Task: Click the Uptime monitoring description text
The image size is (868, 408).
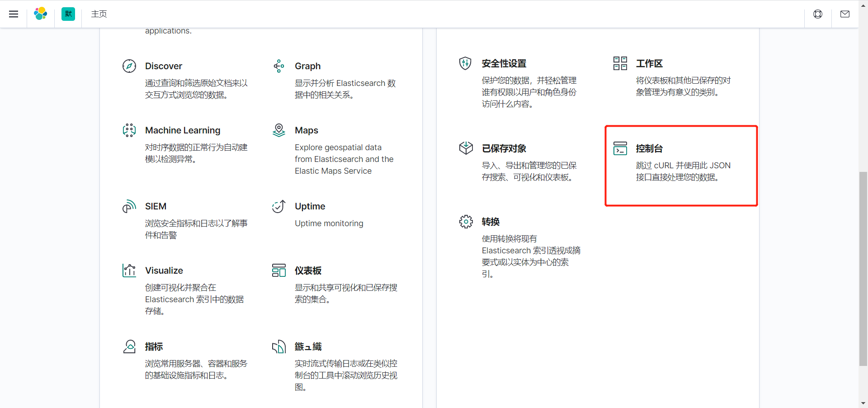Action: point(329,223)
